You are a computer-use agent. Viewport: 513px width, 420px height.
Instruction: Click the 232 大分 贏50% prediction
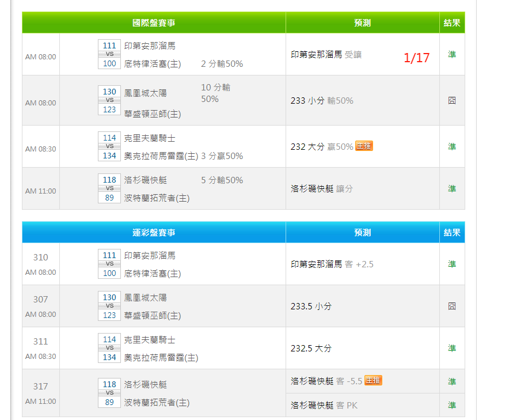(322, 146)
